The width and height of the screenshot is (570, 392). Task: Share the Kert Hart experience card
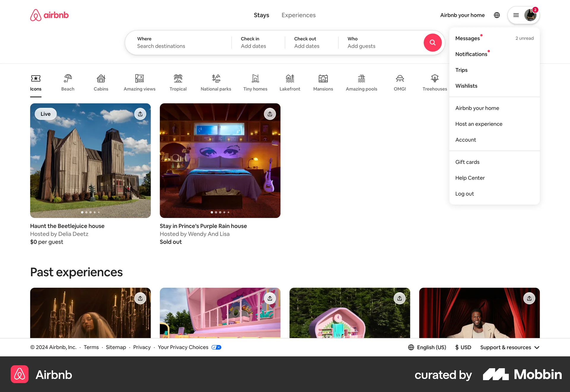[529, 298]
